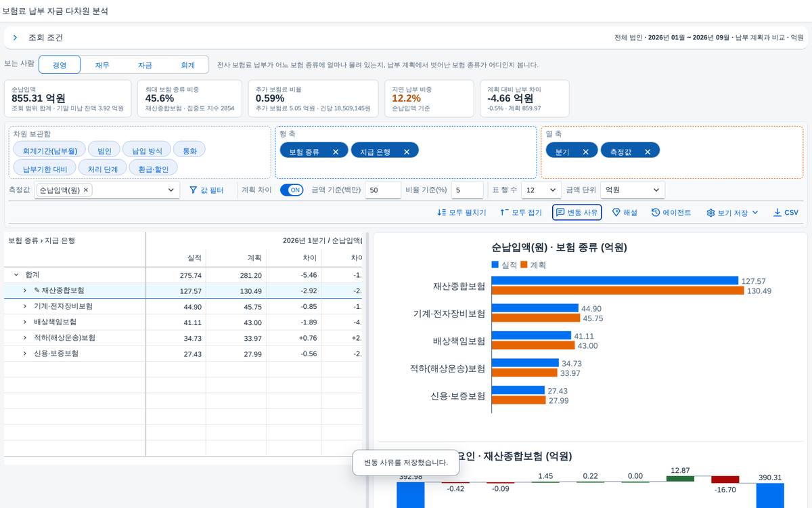Click green waterfall bar labeled 12.87
The image size is (812, 508).
click(680, 479)
